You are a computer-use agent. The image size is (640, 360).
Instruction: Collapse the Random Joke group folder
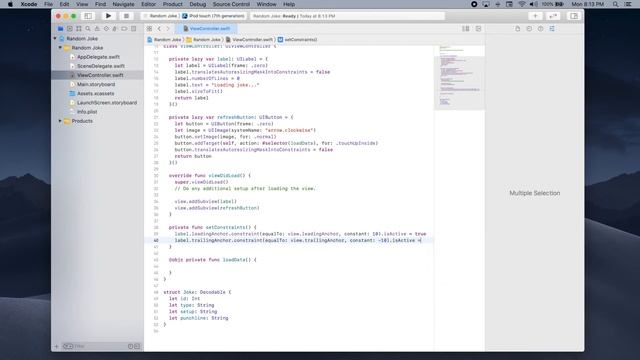60,48
